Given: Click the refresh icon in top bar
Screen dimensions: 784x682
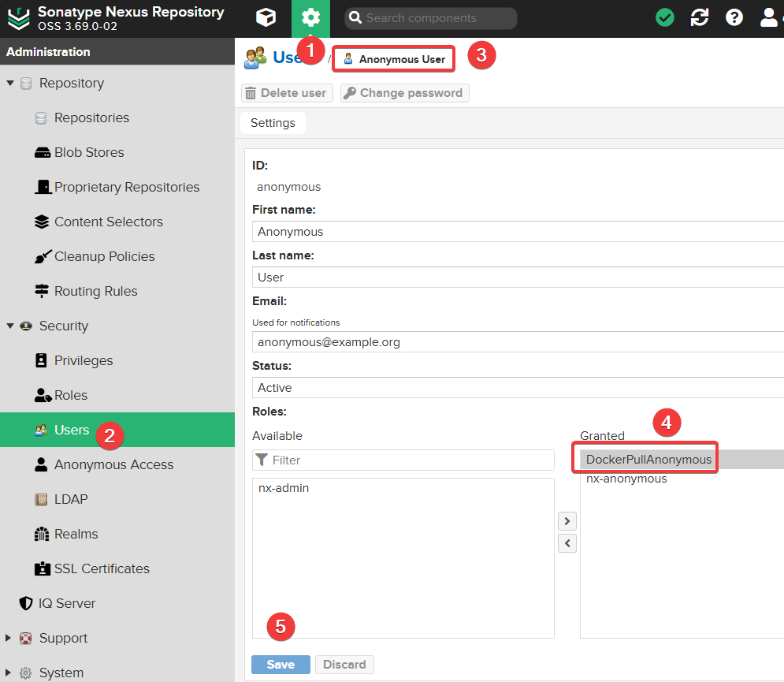Looking at the screenshot, I should [x=699, y=17].
